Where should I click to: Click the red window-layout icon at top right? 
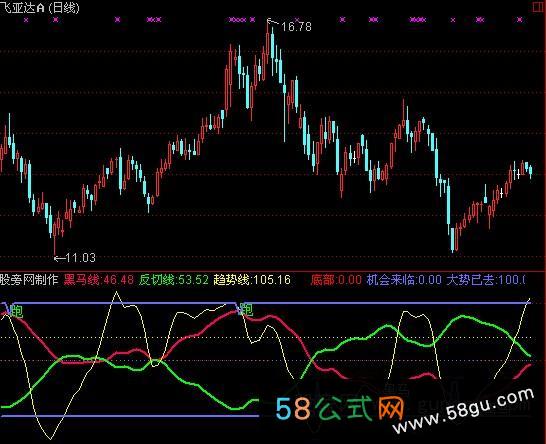point(539,7)
